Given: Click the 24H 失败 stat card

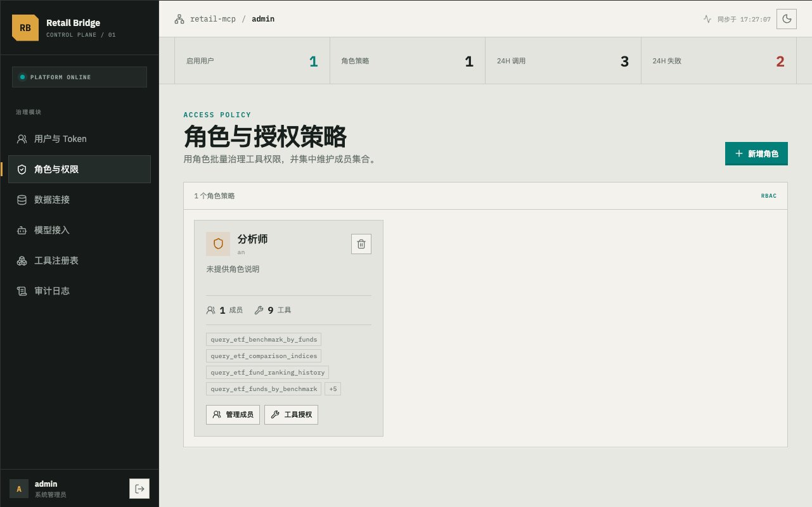Looking at the screenshot, I should pyautogui.click(x=719, y=61).
